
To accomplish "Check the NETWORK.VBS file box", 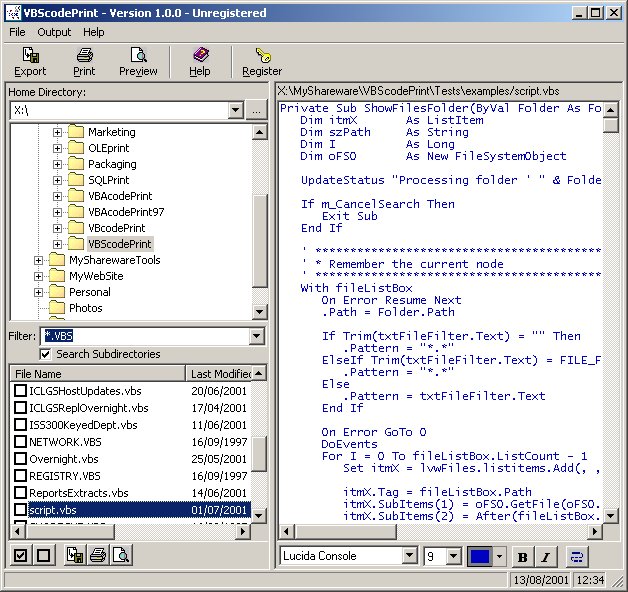I will [20, 442].
